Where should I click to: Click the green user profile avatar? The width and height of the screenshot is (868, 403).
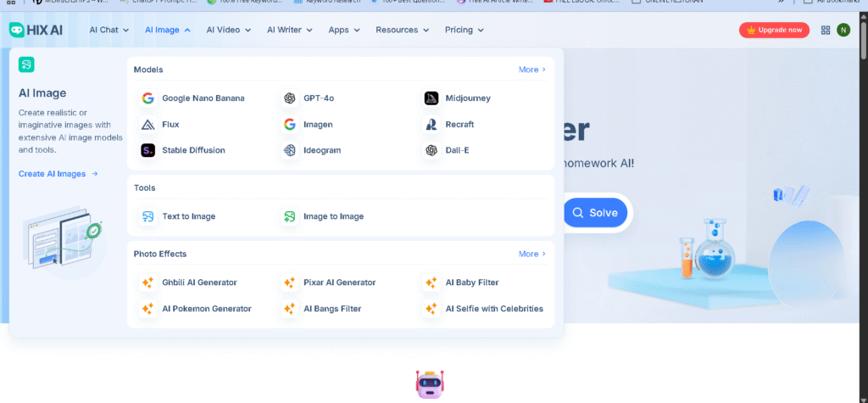pos(843,31)
